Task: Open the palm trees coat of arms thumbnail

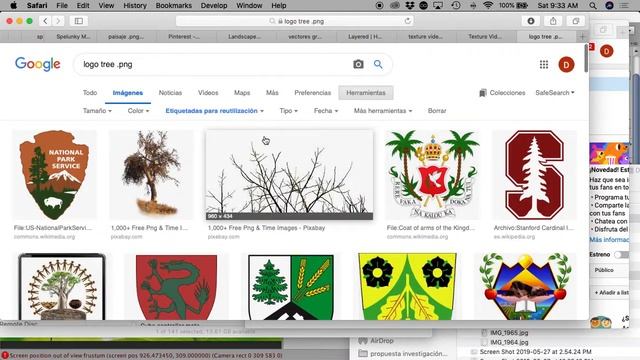Action: click(432, 175)
